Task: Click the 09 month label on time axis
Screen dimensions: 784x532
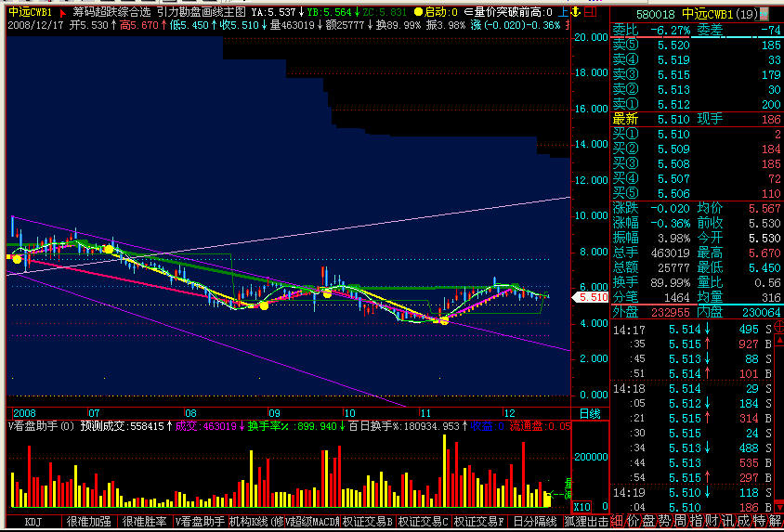Action: coord(274,413)
